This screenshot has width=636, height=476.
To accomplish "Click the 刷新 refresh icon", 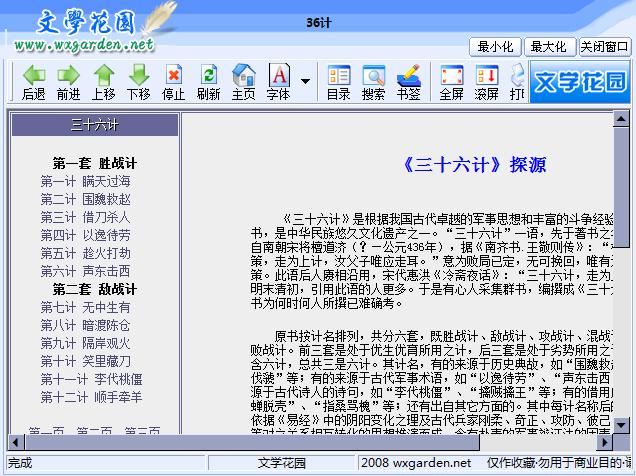I will point(208,75).
